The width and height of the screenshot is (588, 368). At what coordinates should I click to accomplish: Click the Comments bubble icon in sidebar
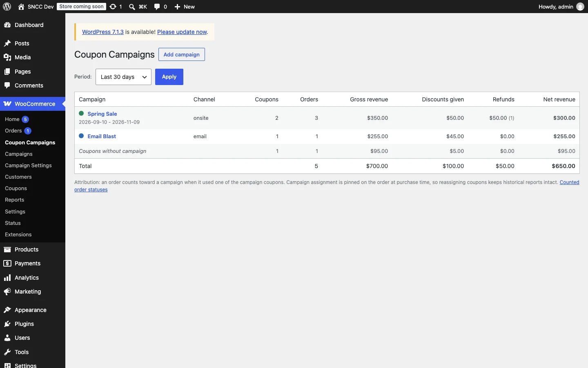pyautogui.click(x=7, y=85)
